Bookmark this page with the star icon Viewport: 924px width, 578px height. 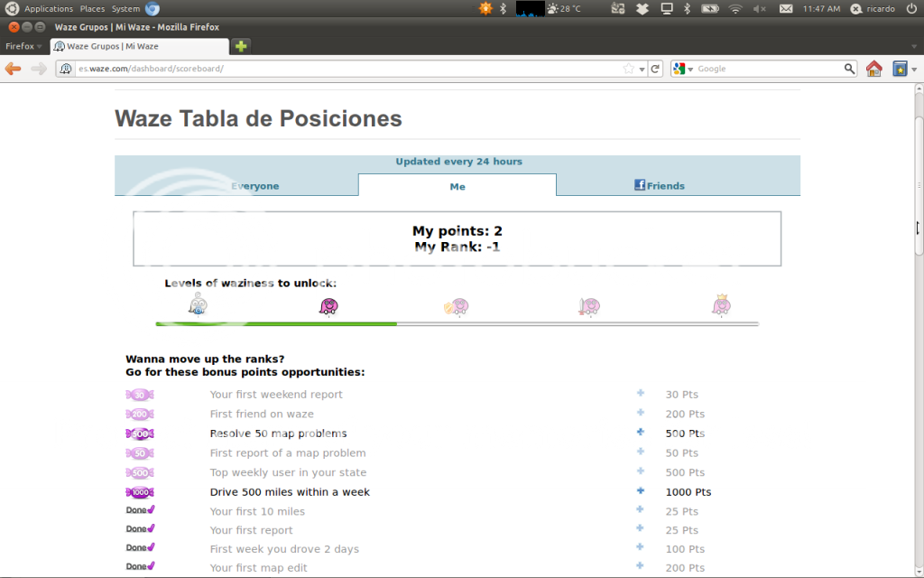pyautogui.click(x=629, y=69)
